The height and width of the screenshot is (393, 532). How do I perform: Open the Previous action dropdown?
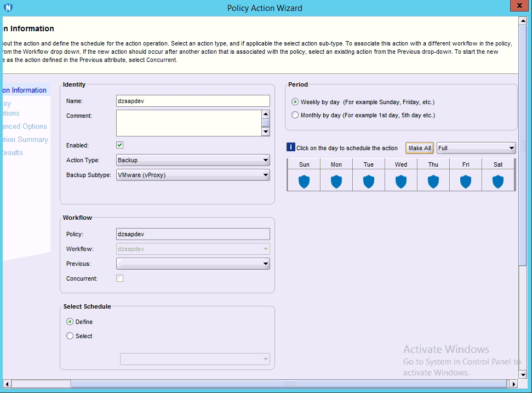coord(193,264)
